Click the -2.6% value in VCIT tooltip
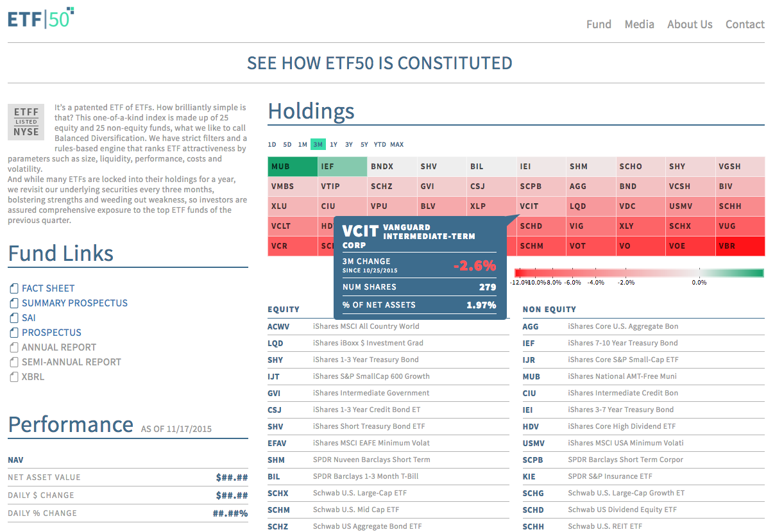 475,265
